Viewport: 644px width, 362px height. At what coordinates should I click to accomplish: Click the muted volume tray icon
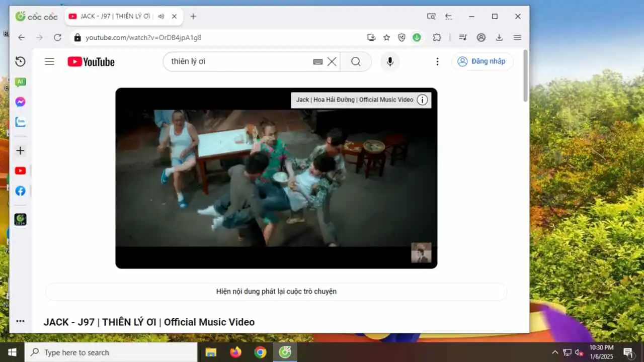click(579, 352)
